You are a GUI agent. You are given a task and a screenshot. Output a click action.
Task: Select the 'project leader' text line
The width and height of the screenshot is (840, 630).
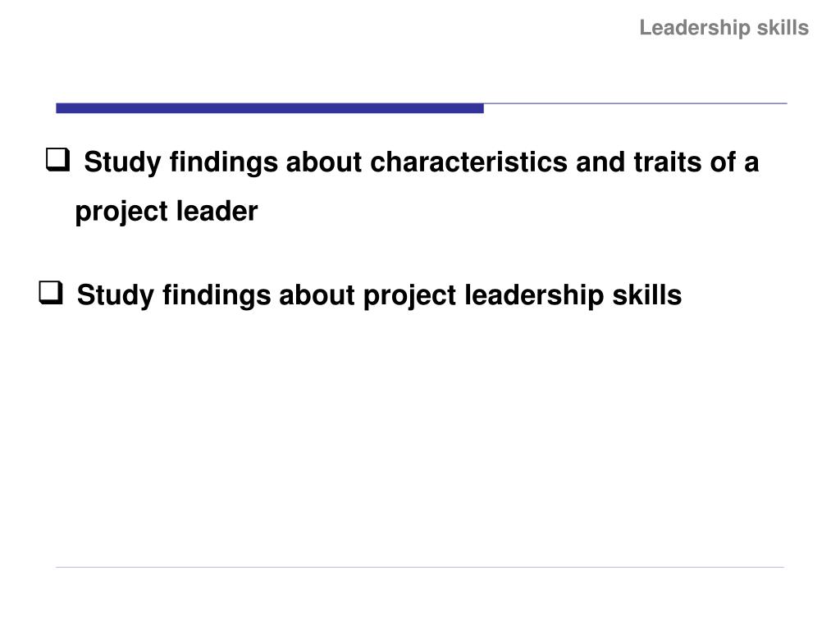coord(166,212)
